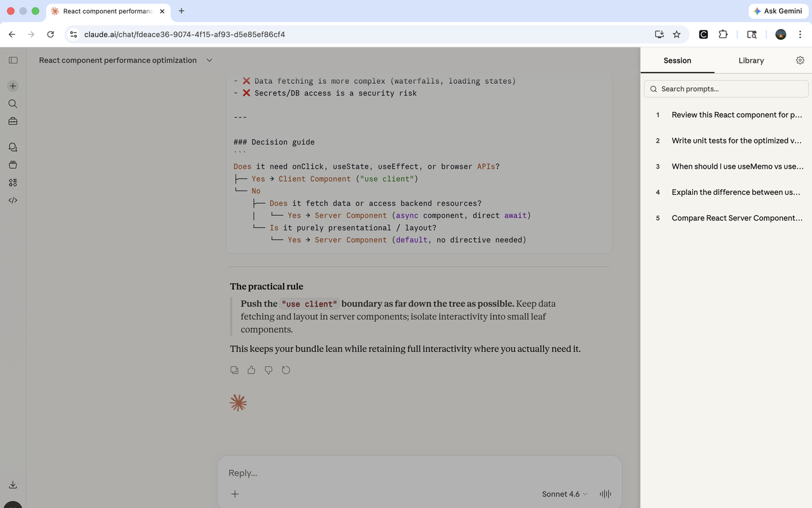Image resolution: width=812 pixels, height=508 pixels.
Task: Open the code brackets icon in sidebar
Action: (13, 200)
